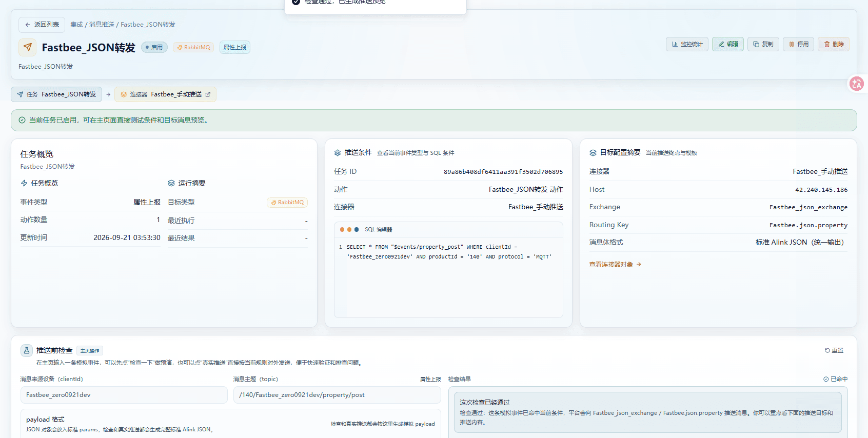
Task: Click the gear icon beside 推送条件
Action: [x=338, y=153]
